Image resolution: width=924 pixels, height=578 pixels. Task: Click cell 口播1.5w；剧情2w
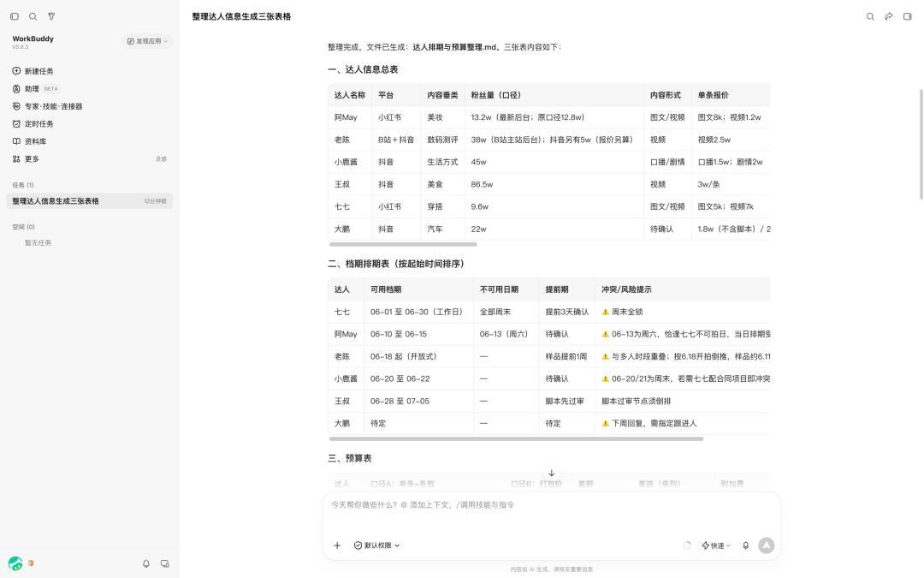pos(730,162)
